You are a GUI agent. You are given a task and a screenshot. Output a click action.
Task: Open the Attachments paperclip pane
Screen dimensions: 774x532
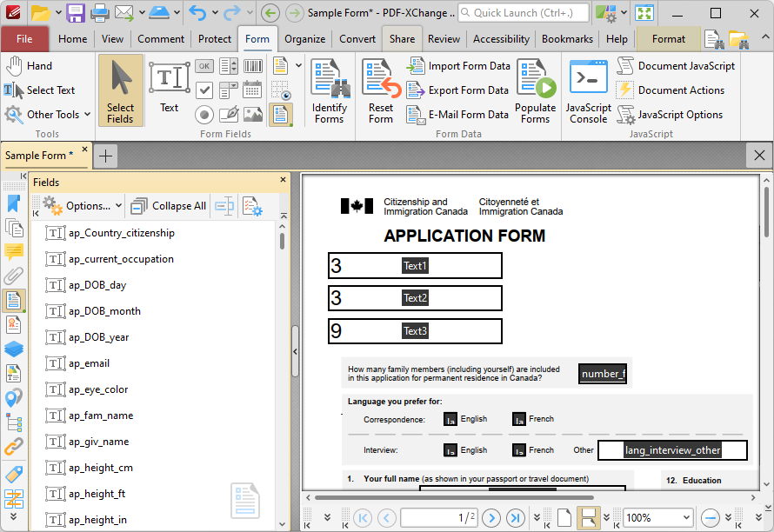14,276
